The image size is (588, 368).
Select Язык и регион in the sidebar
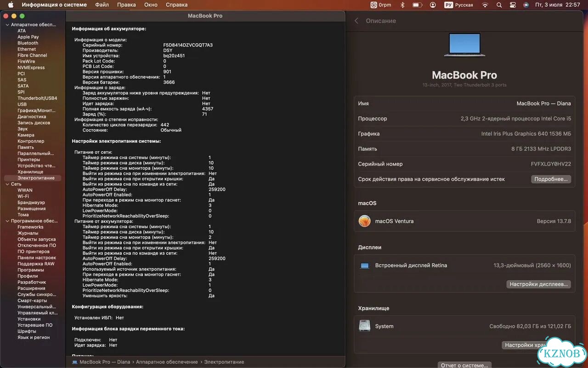34,337
